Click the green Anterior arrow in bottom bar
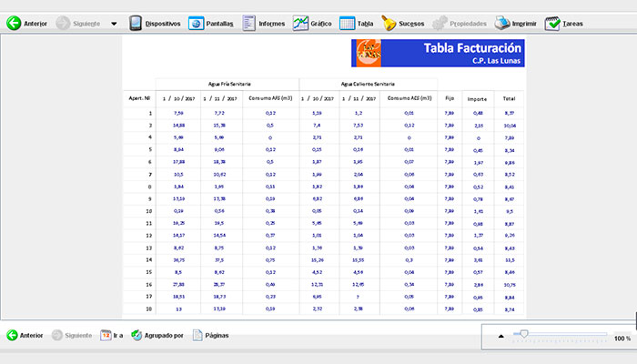The height and width of the screenshot is (364, 637). [12, 335]
